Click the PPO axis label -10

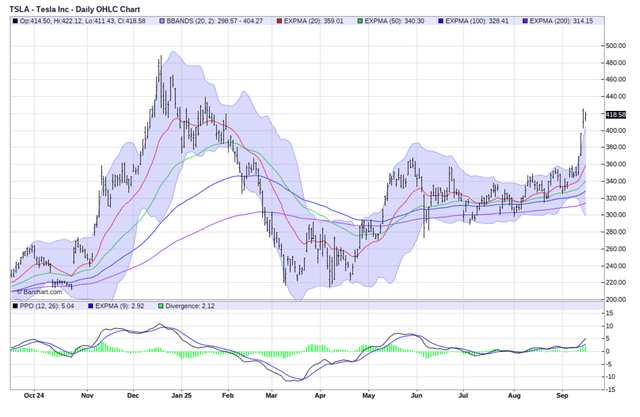pos(609,377)
